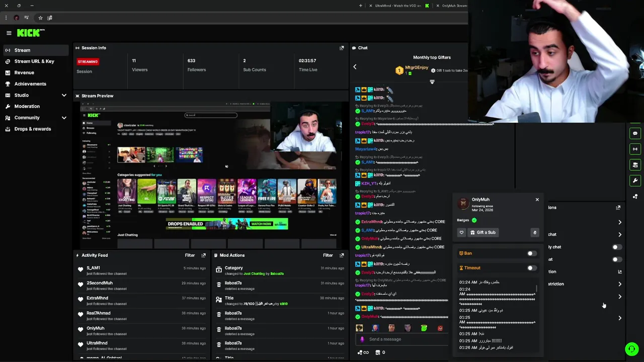This screenshot has width=644, height=362.
Task: Expand the 'chat' settings row chevron
Action: tap(620, 234)
